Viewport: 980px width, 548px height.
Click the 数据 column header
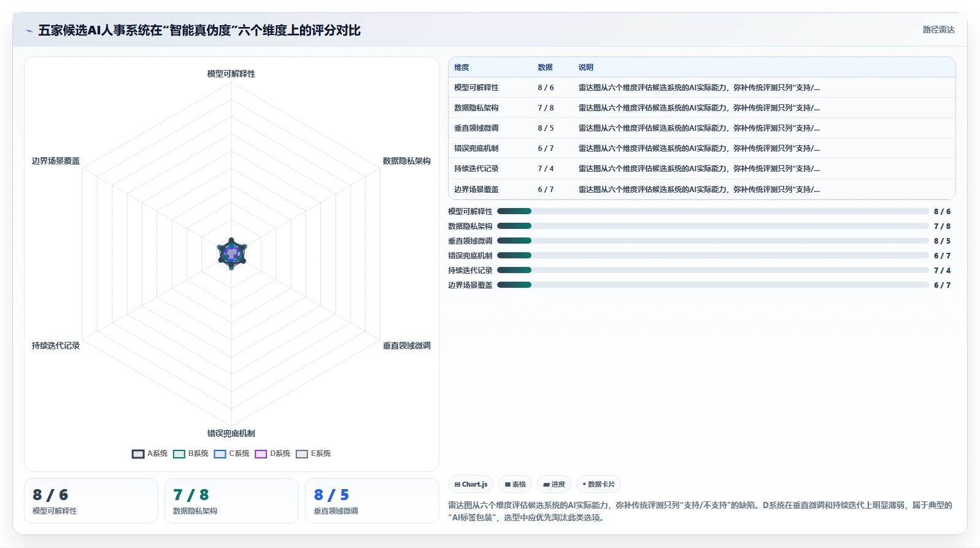click(545, 68)
